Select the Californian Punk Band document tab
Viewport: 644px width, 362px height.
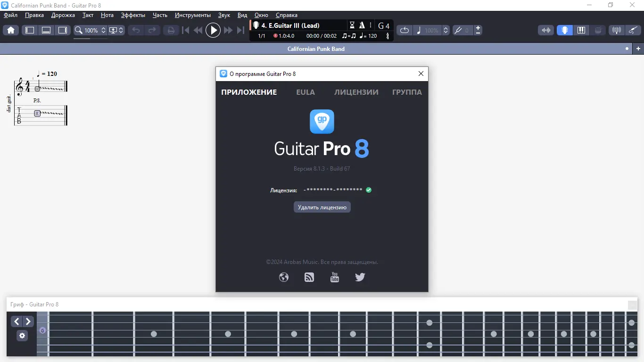(x=316, y=49)
